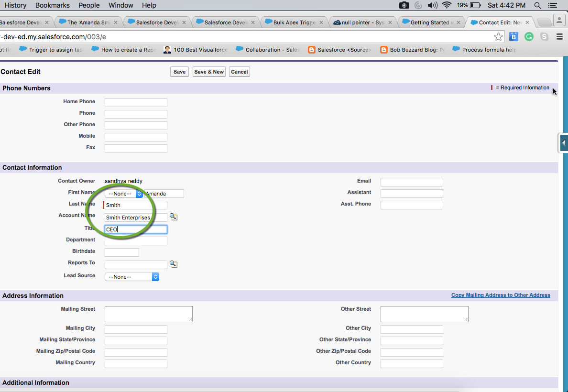
Task: Open the Wi-Fi status menu
Action: tap(447, 5)
